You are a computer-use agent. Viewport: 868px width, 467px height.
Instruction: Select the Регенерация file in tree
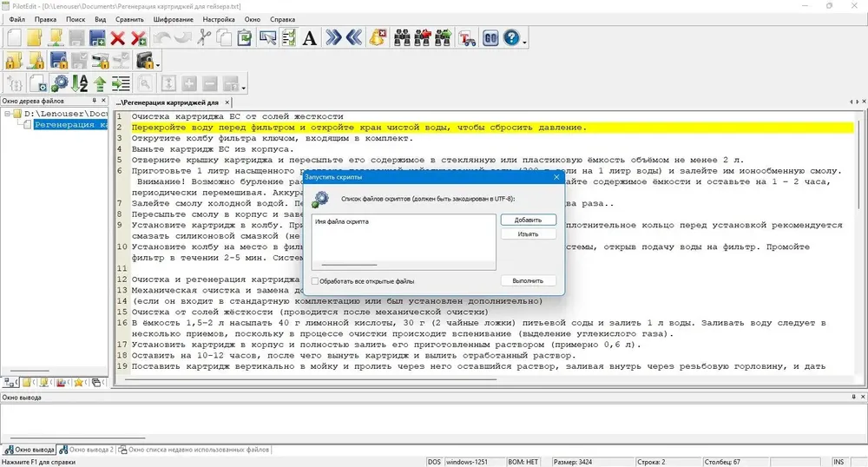pyautogui.click(x=70, y=124)
